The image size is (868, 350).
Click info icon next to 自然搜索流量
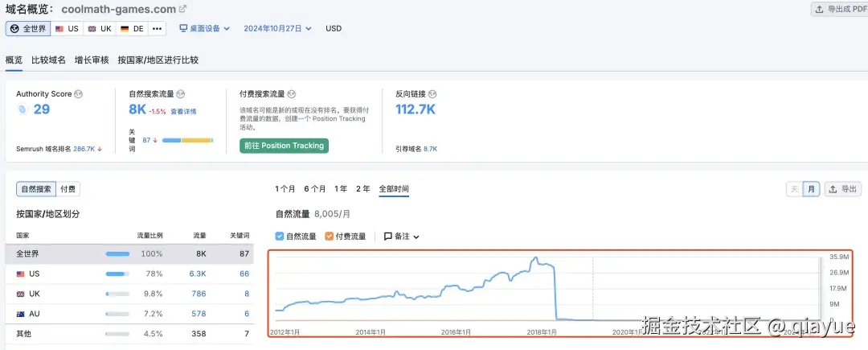coord(181,94)
